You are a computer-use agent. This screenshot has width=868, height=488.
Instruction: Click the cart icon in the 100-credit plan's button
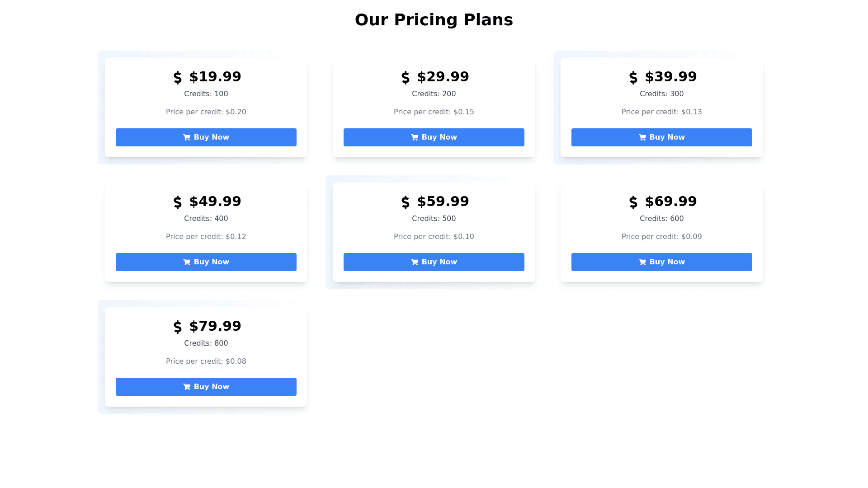187,137
